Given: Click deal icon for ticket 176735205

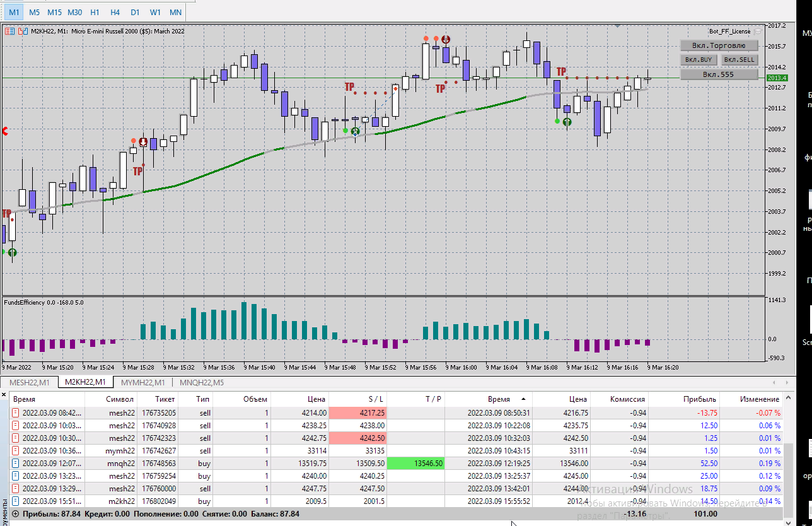Looking at the screenshot, I should click(x=16, y=413).
